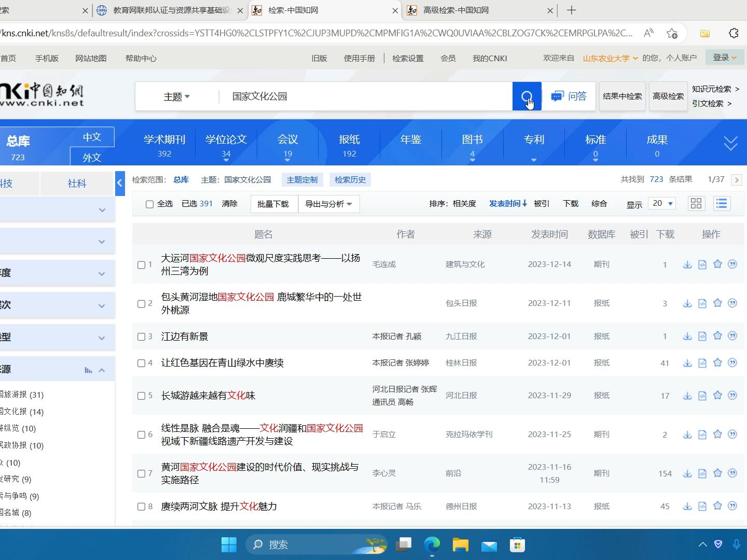The height and width of the screenshot is (560, 747).
Task: Favorite result 1 in results list
Action: [x=717, y=264]
